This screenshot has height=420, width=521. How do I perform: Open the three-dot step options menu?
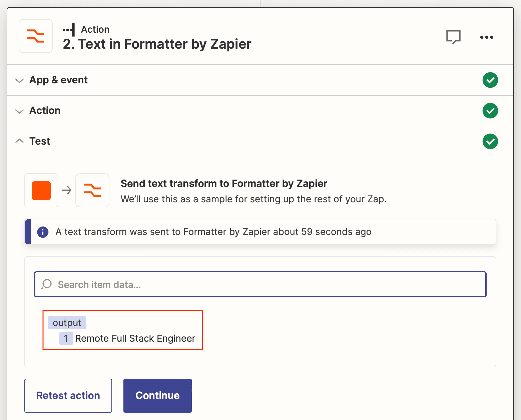(x=487, y=37)
